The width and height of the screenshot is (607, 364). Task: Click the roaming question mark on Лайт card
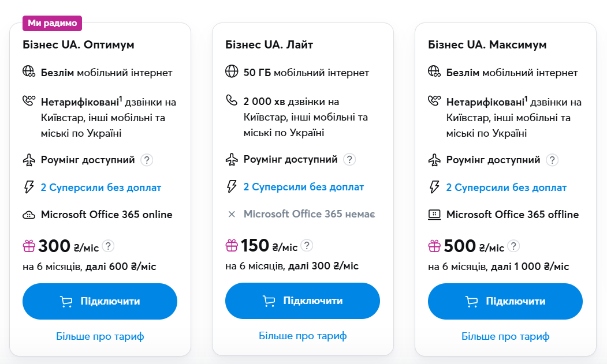click(x=349, y=159)
